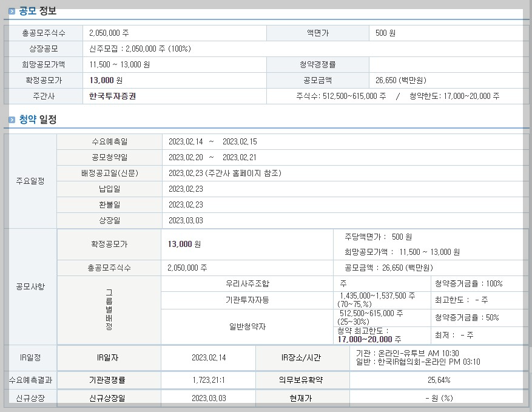Screen dimensions: 532x412
Task: Click 일반 : 한국IR협의회-온라인 PM 03:10 text
Action: [418, 362]
